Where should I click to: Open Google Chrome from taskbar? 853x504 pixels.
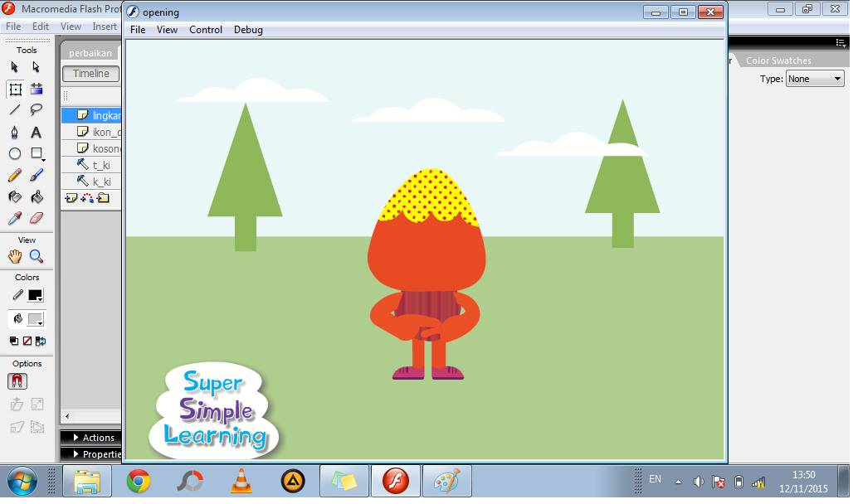click(139, 481)
